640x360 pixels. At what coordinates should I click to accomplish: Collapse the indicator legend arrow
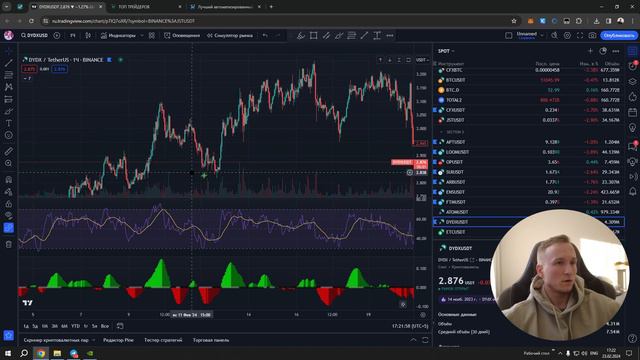(27, 78)
